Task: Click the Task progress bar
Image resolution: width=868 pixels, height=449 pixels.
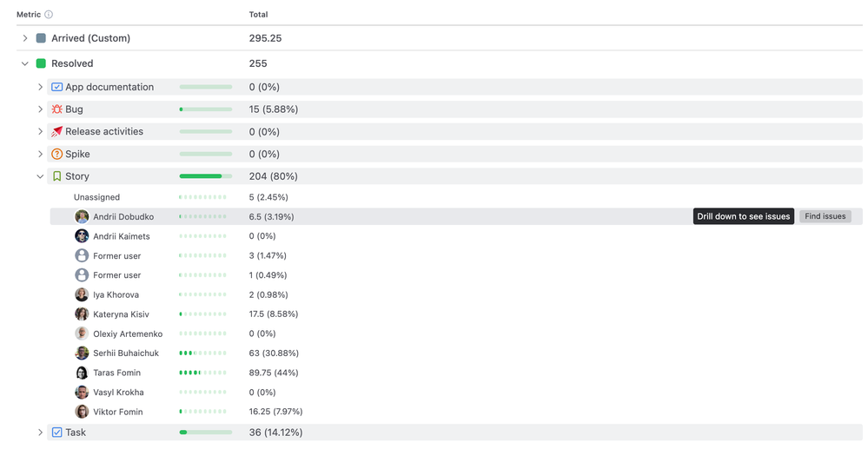Action: 206,432
